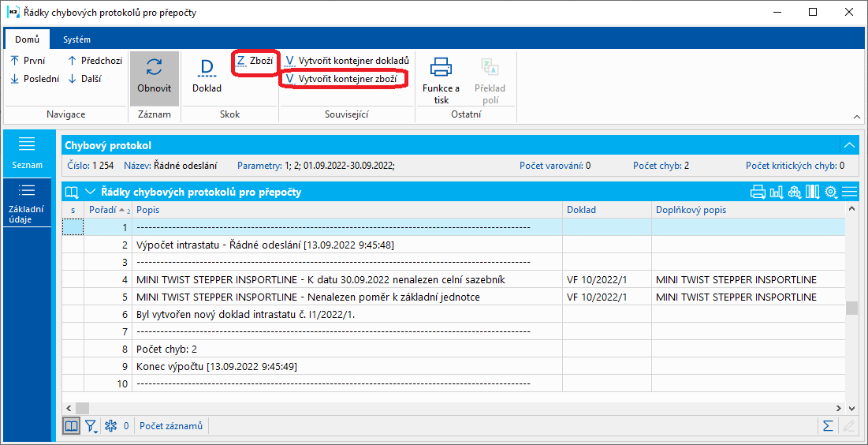868x445 pixels.
Task: Click the horizontal scrollbar right arrow
Action: click(x=840, y=407)
